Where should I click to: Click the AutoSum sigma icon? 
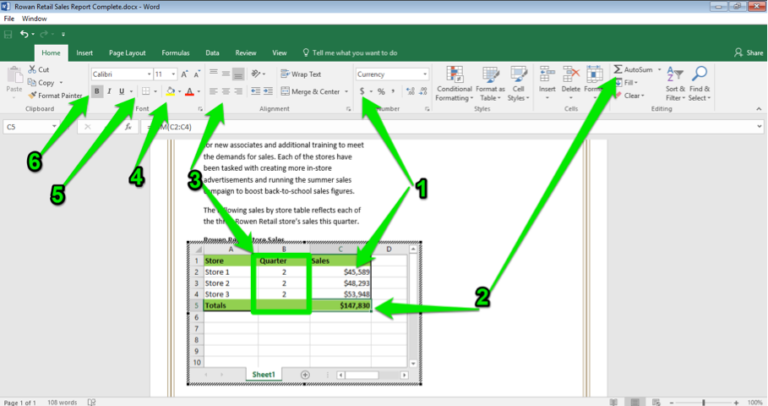[x=618, y=70]
